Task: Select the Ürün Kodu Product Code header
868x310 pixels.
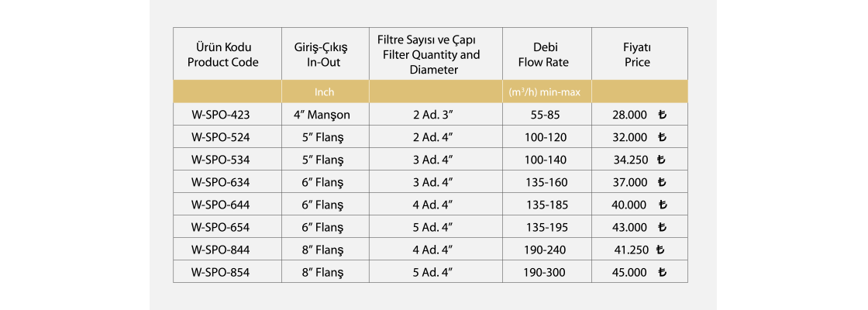Action: (223, 54)
